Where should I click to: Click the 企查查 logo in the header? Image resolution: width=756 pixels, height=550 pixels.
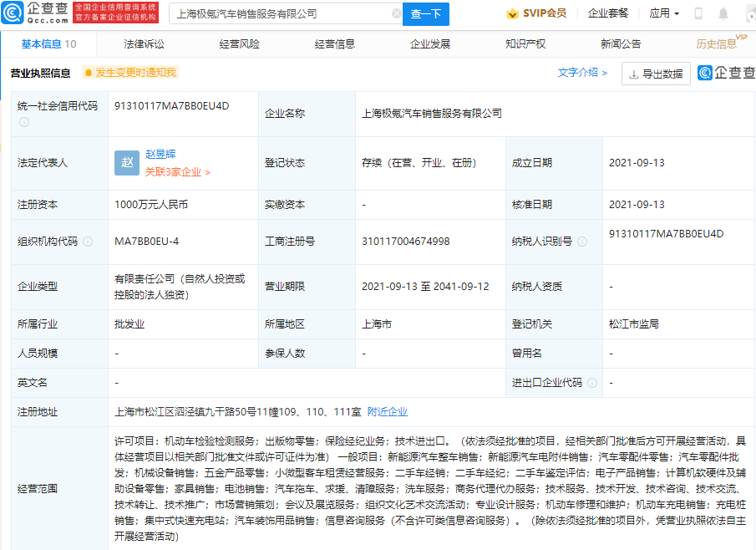(35, 13)
